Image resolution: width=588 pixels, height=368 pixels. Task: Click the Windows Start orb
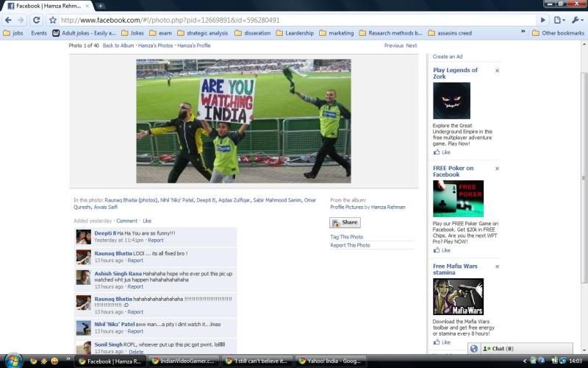coord(13,361)
